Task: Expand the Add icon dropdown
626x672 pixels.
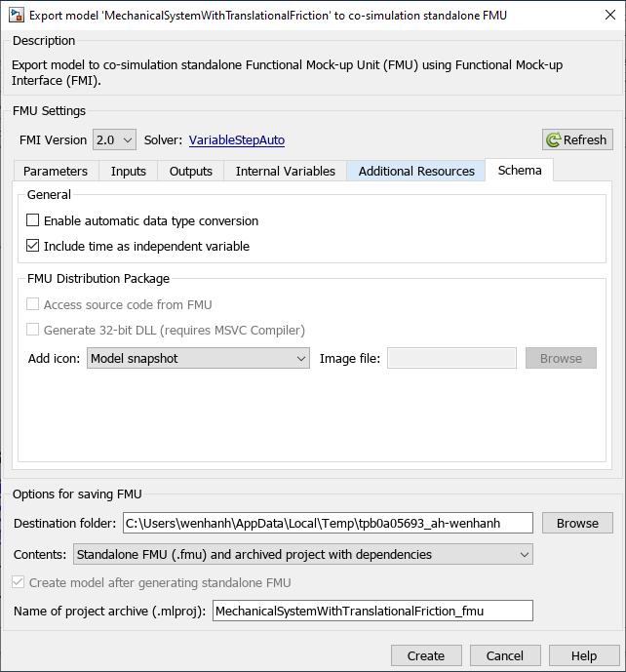Action: (198, 358)
